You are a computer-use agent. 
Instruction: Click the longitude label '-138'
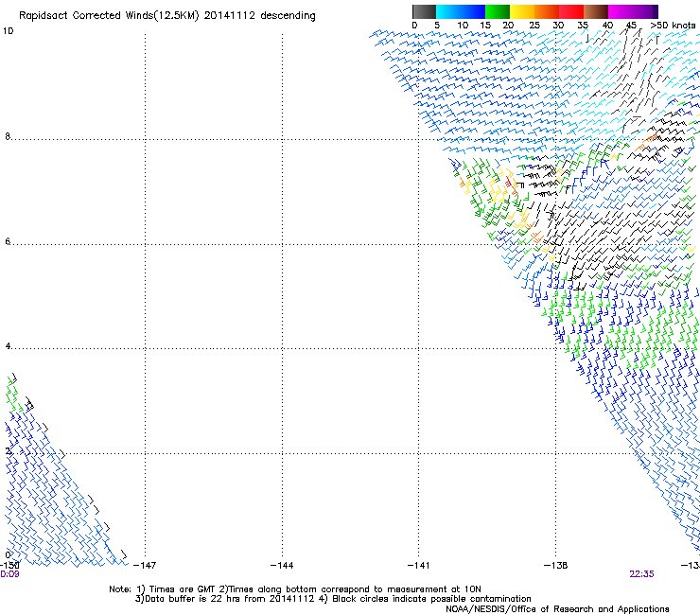click(556, 566)
